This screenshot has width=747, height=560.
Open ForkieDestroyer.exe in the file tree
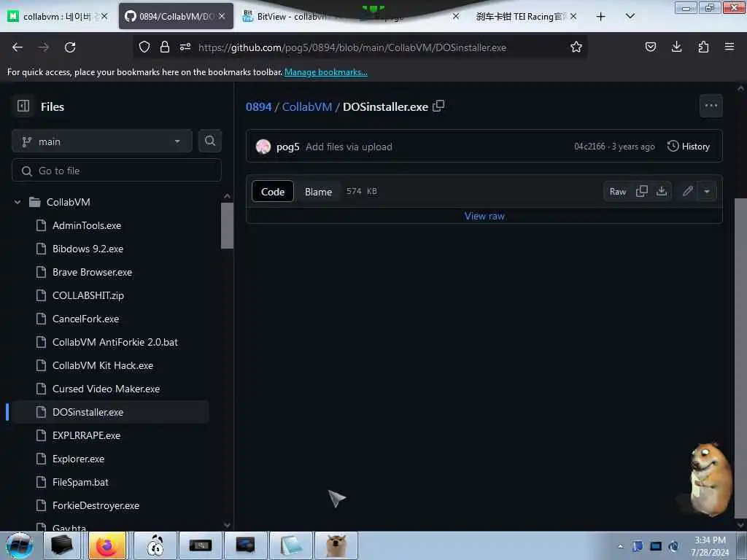(96, 506)
